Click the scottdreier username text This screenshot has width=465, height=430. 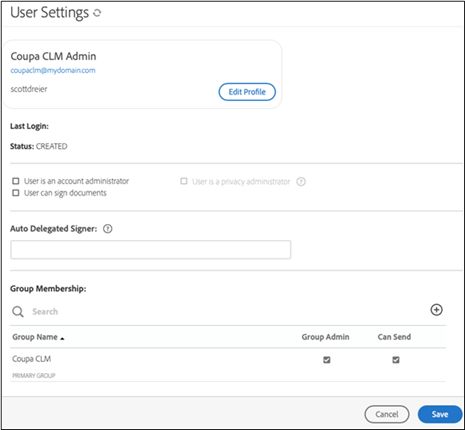point(29,89)
